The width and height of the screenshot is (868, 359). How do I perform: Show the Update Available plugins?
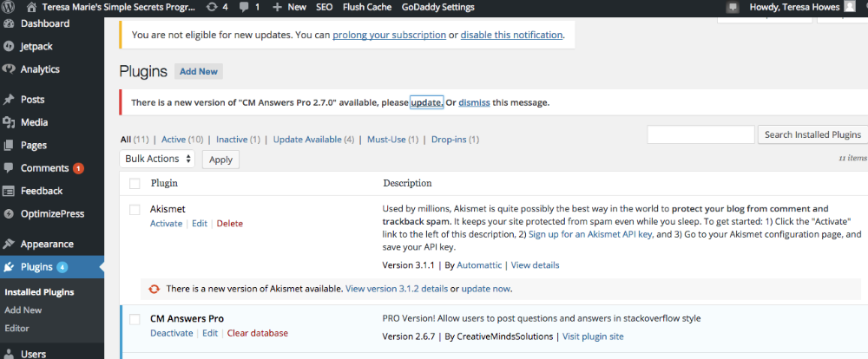click(307, 140)
